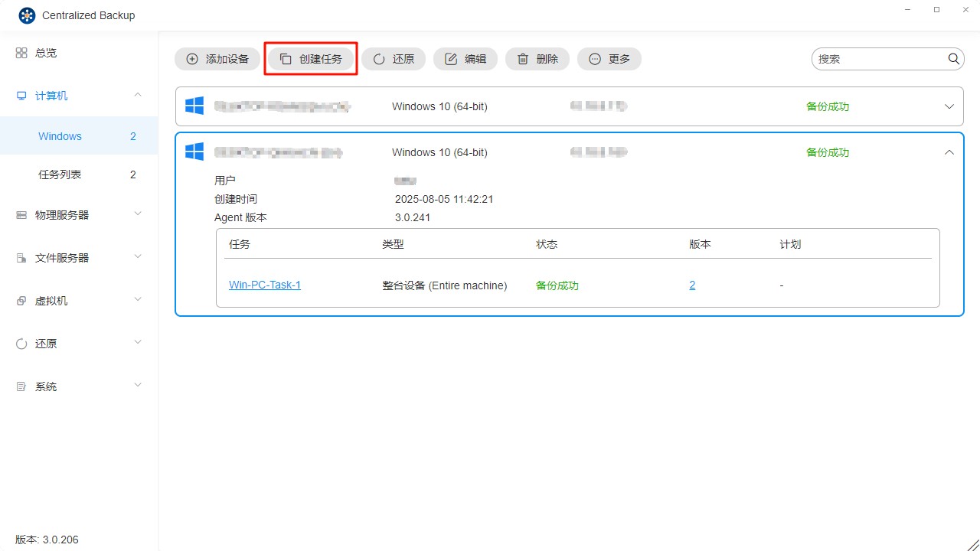Click the search magnifier in the search box
Image resolution: width=980 pixels, height=551 pixels.
point(954,58)
